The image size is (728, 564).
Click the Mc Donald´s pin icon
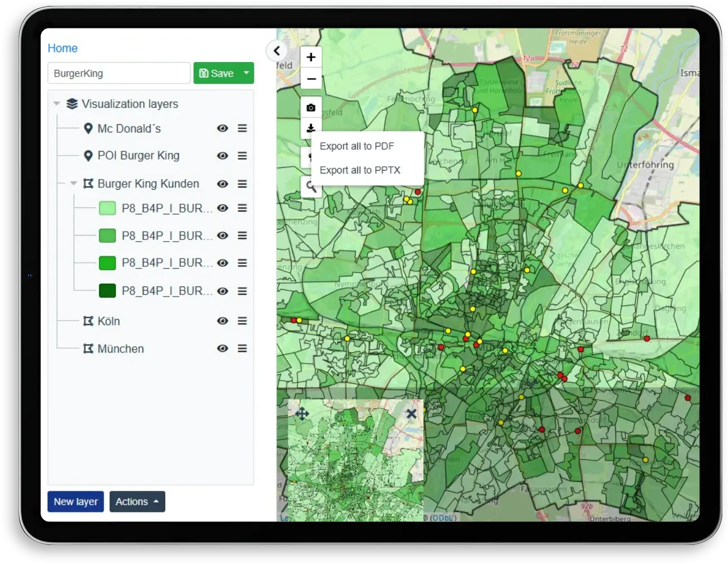click(x=88, y=129)
